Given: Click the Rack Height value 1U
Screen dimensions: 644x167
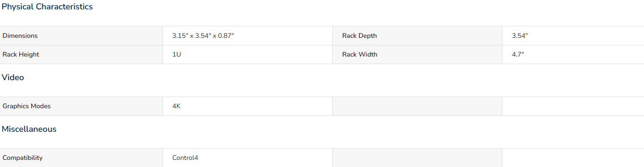Looking at the screenshot, I should point(177,54).
